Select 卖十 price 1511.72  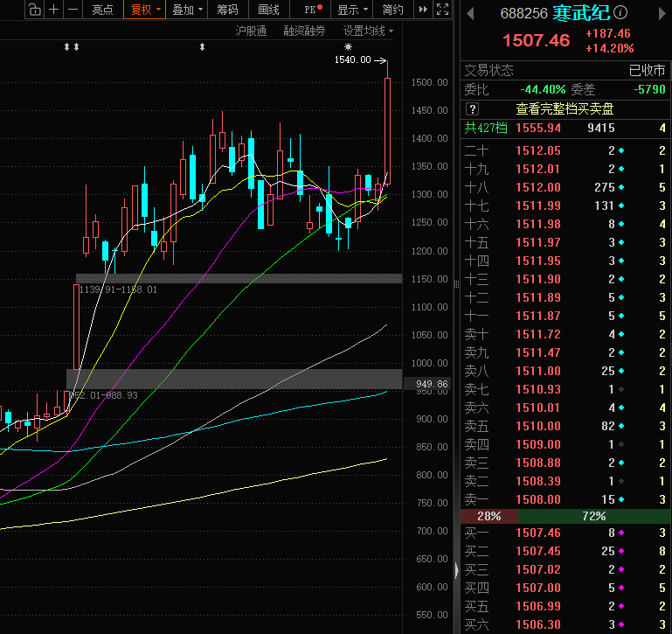pos(537,334)
